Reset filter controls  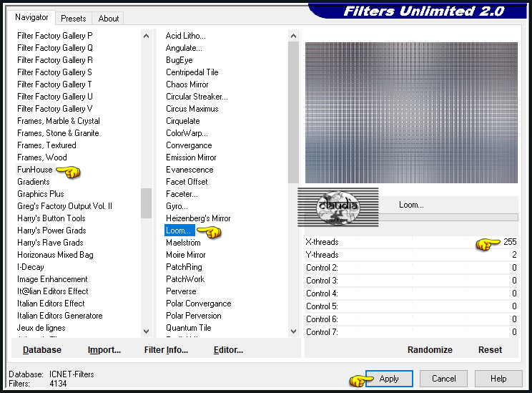tap(490, 350)
